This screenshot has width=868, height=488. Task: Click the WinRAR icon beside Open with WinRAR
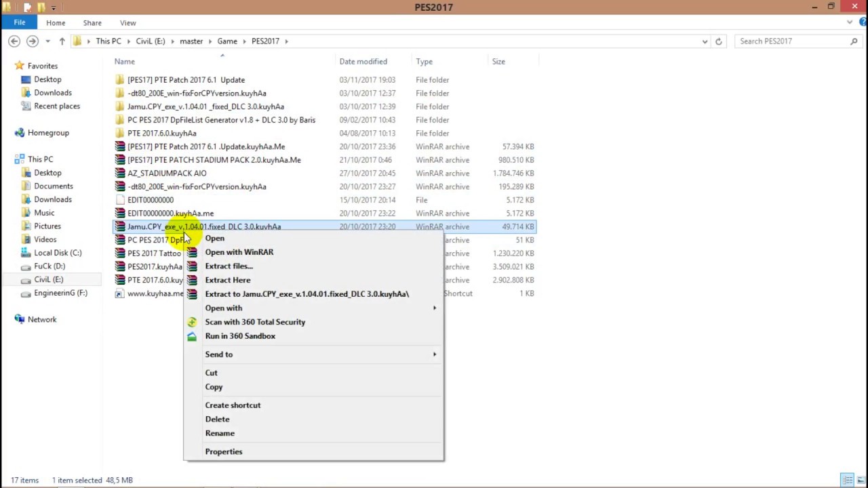pyautogui.click(x=192, y=252)
